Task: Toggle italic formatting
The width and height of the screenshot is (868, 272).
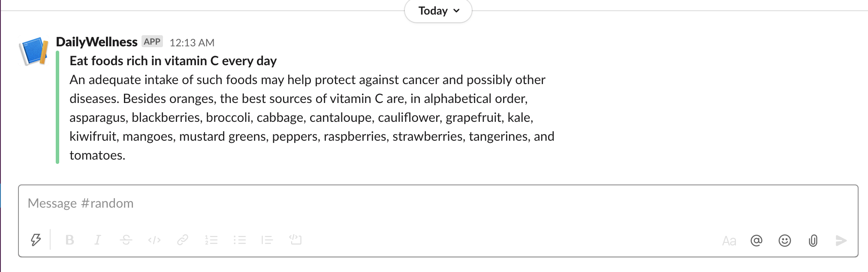Action: (98, 240)
